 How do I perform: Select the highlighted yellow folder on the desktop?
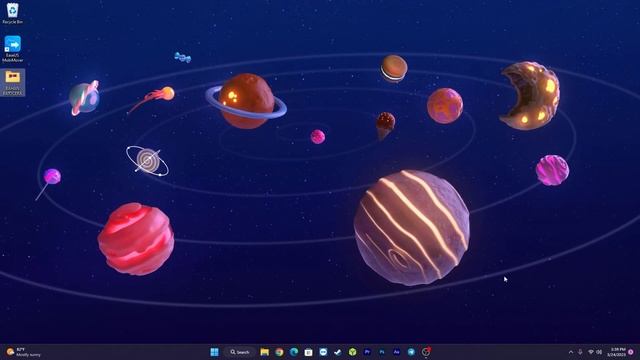(12, 82)
